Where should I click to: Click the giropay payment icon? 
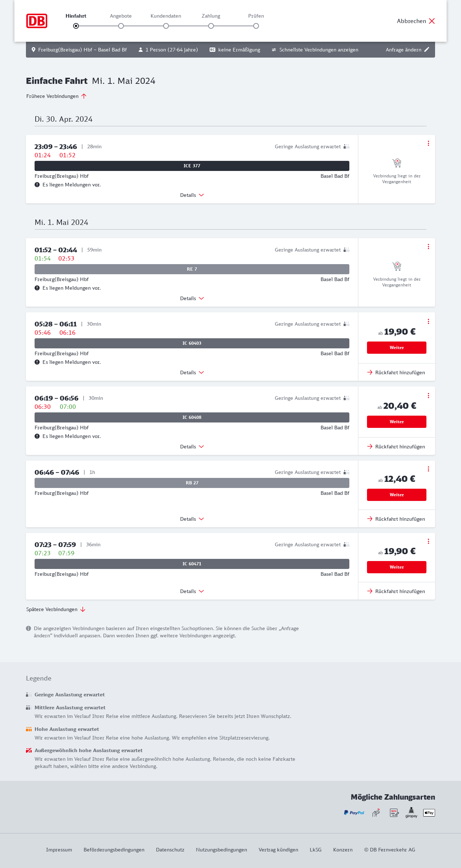point(411,812)
